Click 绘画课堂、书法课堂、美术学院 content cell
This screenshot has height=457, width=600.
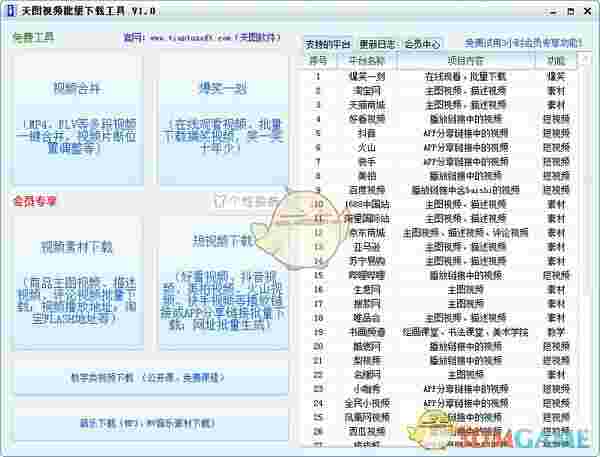[465, 332]
